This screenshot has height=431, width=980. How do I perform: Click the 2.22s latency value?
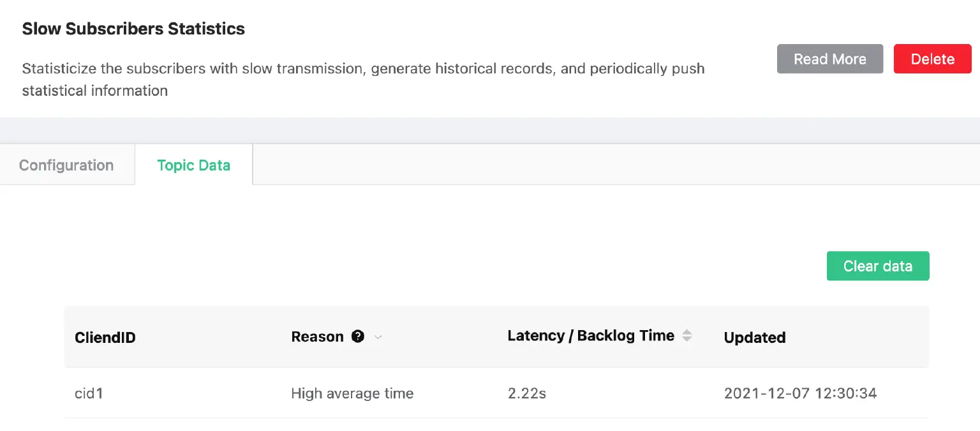526,393
